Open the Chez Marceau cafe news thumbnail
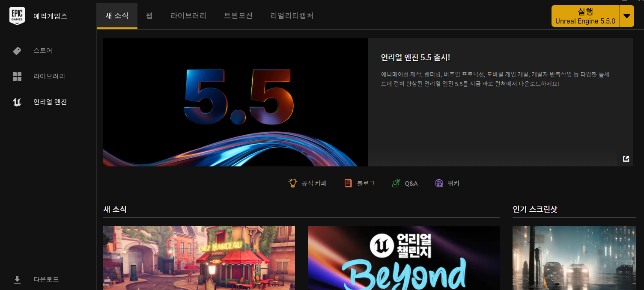This screenshot has width=644, height=290. click(x=199, y=258)
